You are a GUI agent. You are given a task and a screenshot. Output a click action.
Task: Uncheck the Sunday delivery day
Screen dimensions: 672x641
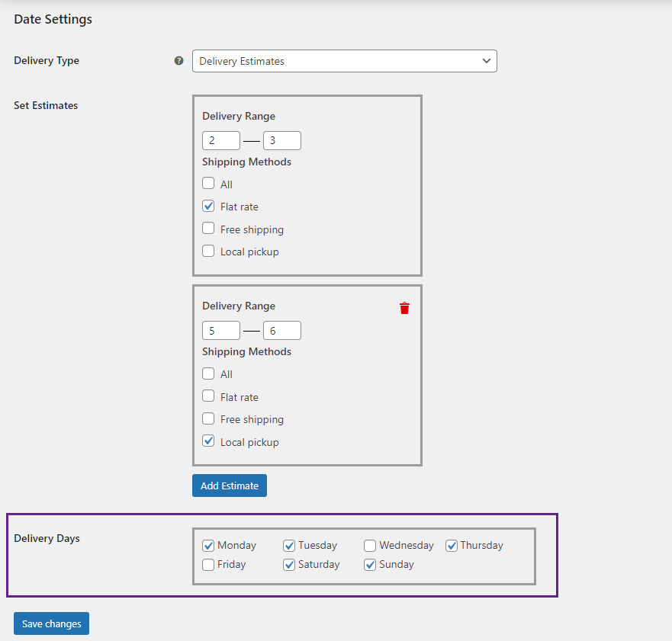click(x=370, y=565)
